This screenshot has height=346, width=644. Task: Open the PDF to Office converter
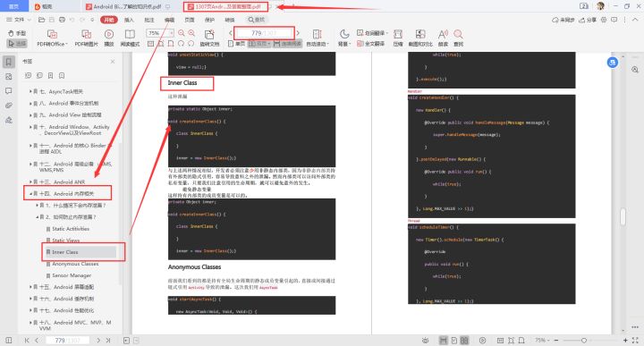click(x=52, y=38)
